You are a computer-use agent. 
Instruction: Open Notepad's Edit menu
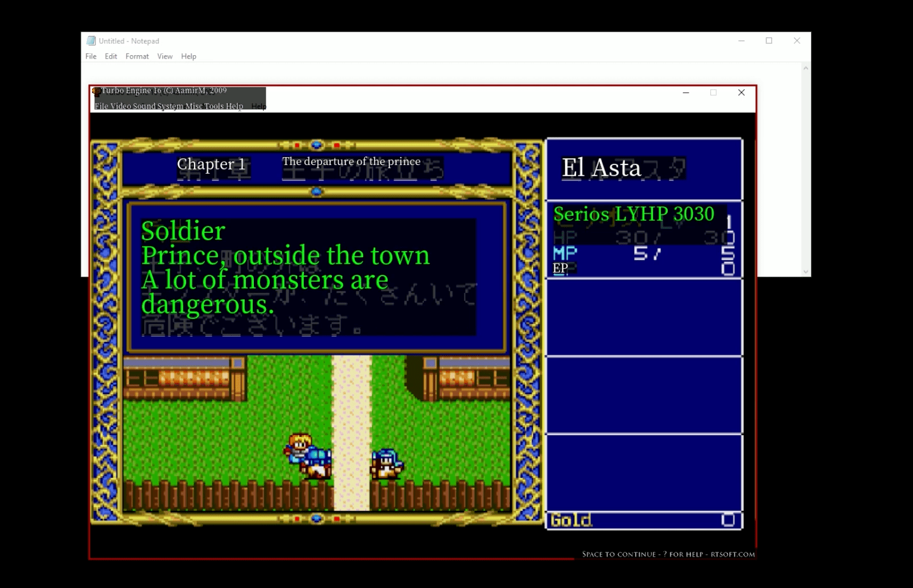[110, 56]
